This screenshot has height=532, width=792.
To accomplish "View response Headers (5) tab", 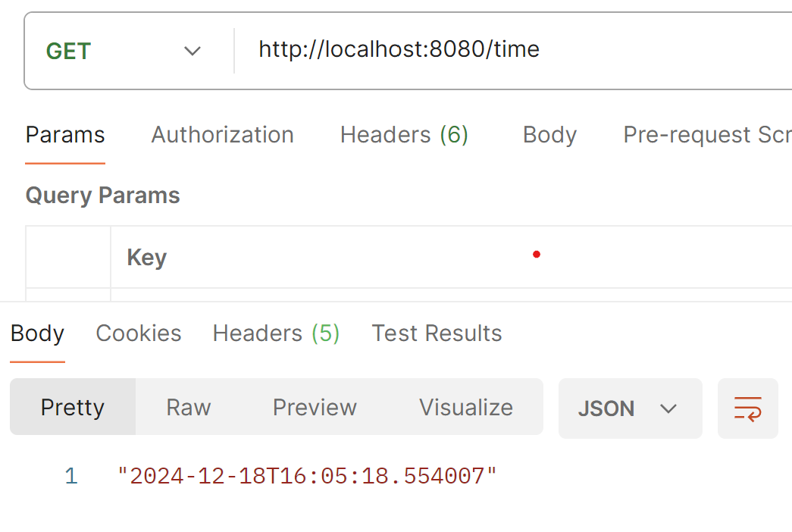I will point(276,333).
